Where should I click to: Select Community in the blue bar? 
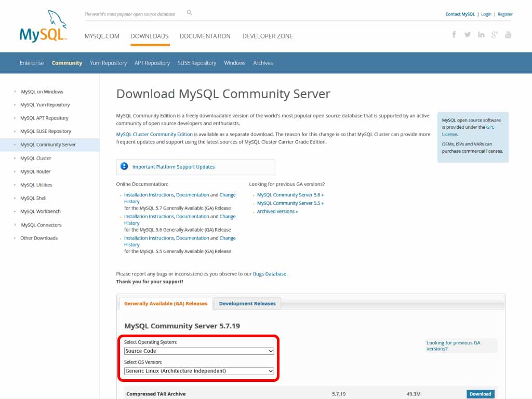[x=67, y=63]
